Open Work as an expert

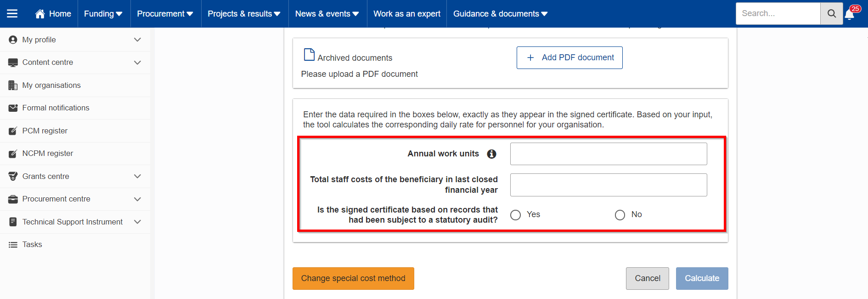click(407, 14)
